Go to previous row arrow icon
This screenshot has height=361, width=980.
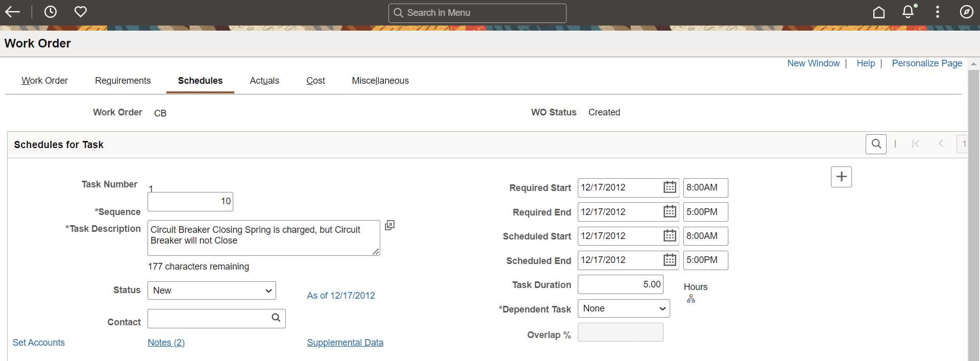[941, 144]
